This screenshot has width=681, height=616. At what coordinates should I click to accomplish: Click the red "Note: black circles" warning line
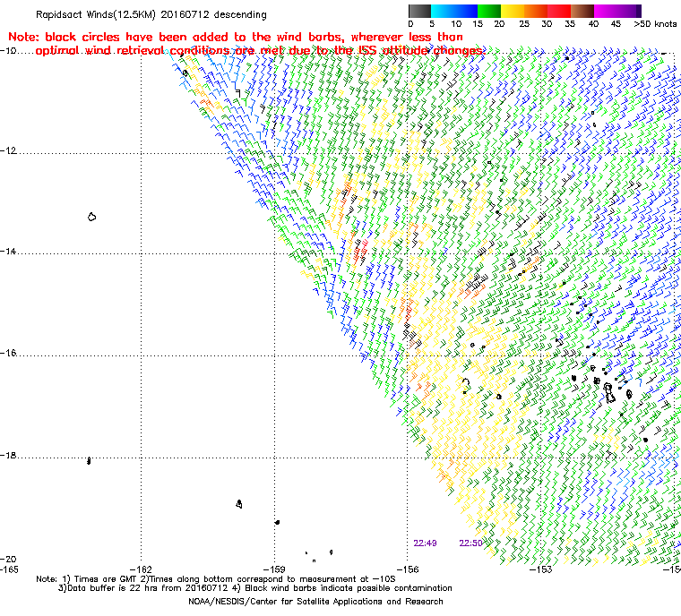pyautogui.click(x=236, y=37)
